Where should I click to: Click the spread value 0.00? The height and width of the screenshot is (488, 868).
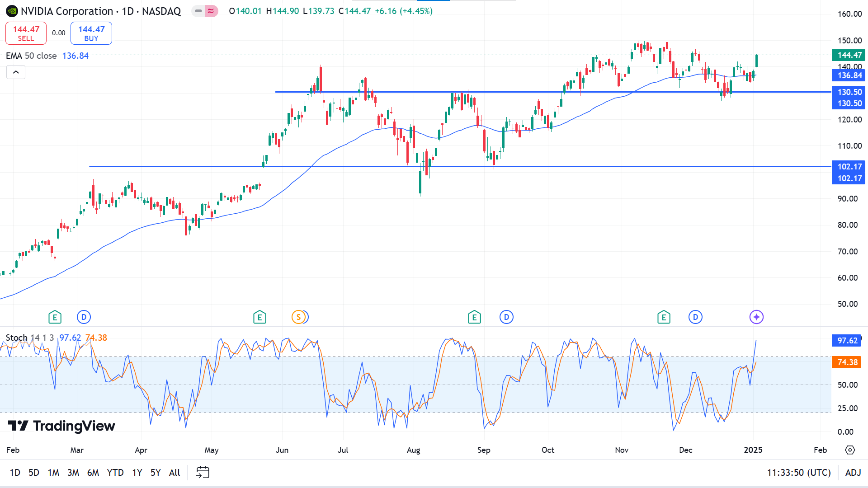pyautogui.click(x=58, y=33)
